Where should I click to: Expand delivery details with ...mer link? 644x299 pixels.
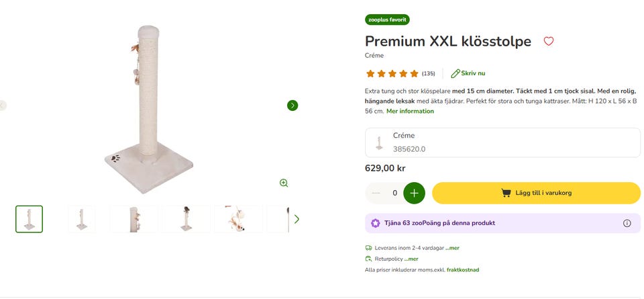point(454,248)
